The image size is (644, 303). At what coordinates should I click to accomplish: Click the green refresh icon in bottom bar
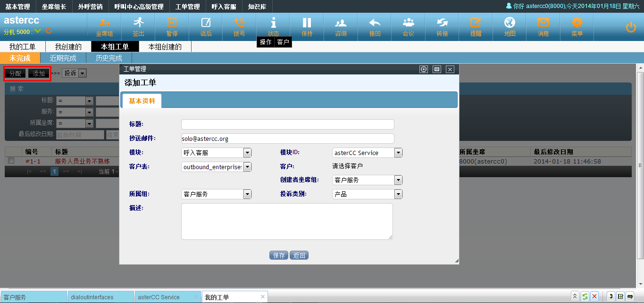585,296
